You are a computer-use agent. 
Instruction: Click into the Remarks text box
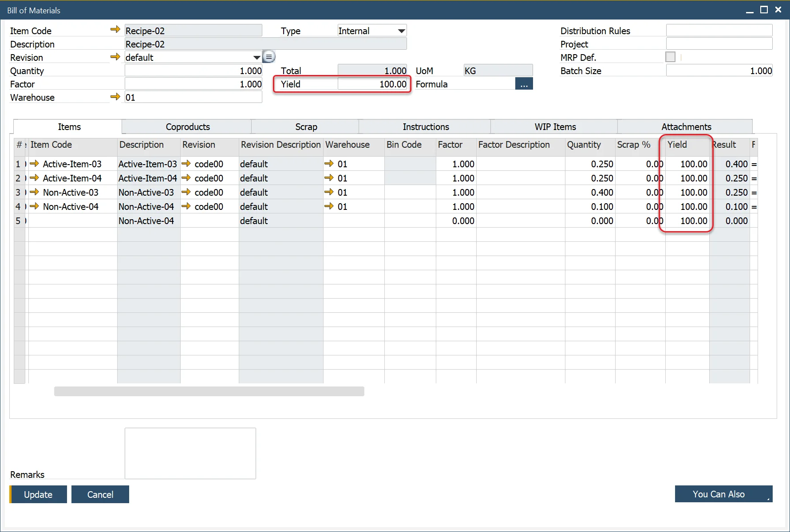point(190,453)
